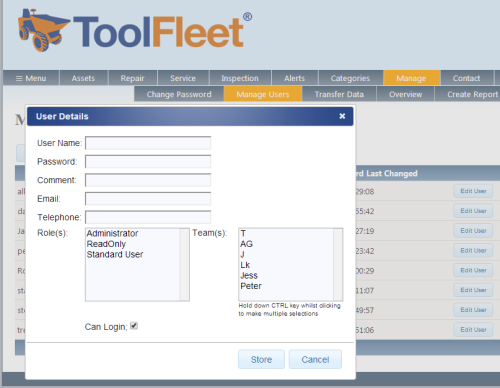This screenshot has width=500, height=388.
Task: Select team J in list
Action: click(242, 255)
